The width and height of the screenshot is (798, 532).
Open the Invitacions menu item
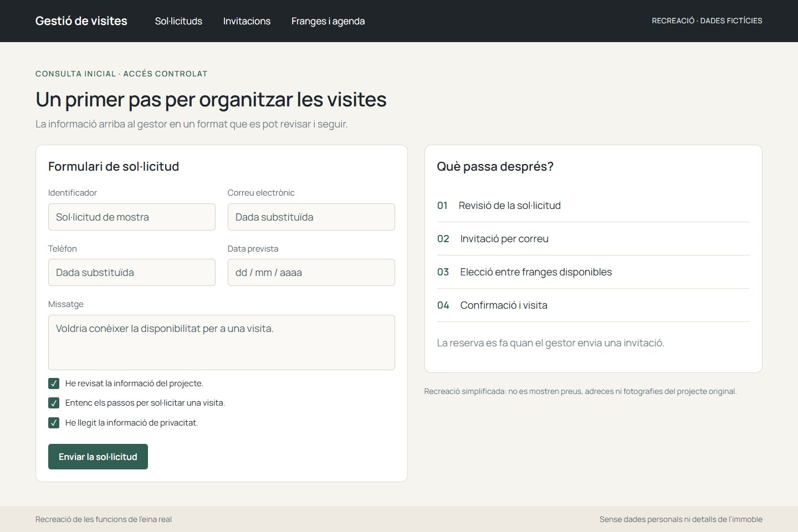pos(247,21)
